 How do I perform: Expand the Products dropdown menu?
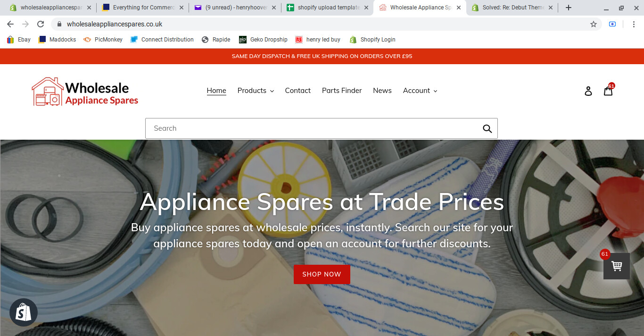tap(256, 91)
